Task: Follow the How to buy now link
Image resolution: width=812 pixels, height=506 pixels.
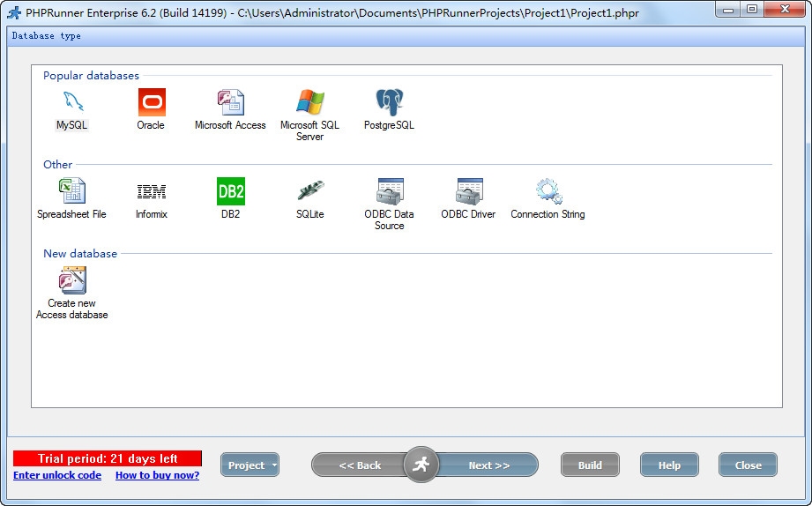Action: pos(157,476)
